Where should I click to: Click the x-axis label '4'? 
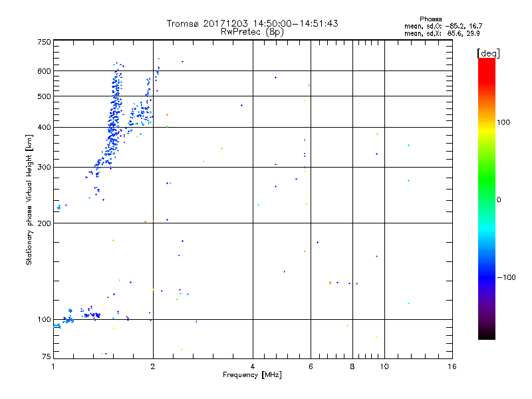[x=253, y=366]
